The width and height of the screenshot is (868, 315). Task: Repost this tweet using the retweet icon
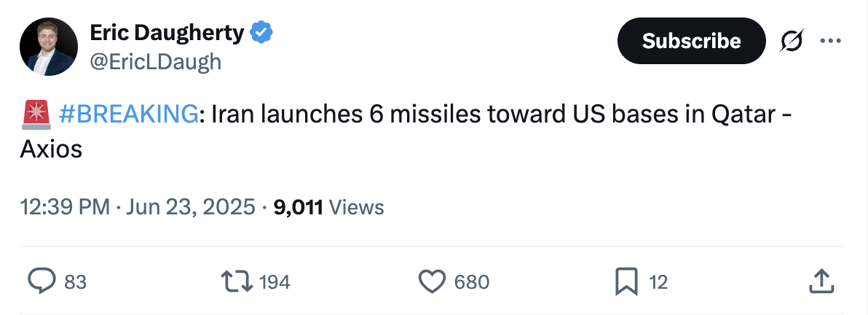click(237, 281)
